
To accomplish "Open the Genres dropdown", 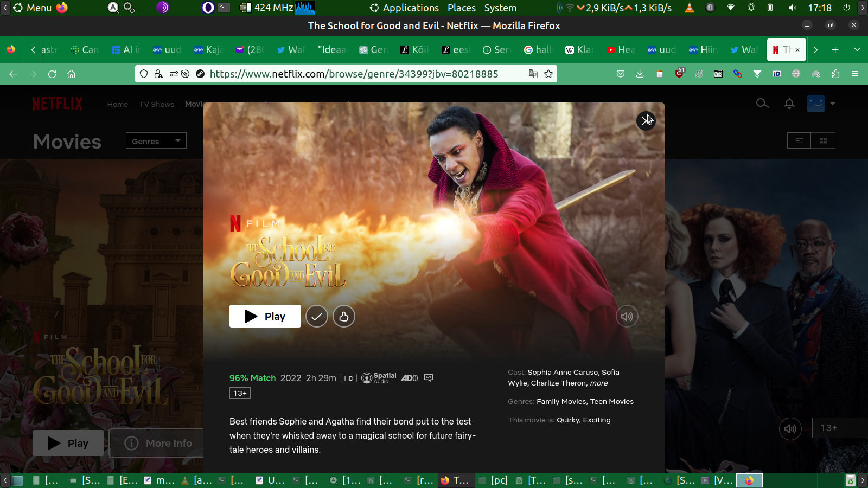I will pyautogui.click(x=156, y=141).
